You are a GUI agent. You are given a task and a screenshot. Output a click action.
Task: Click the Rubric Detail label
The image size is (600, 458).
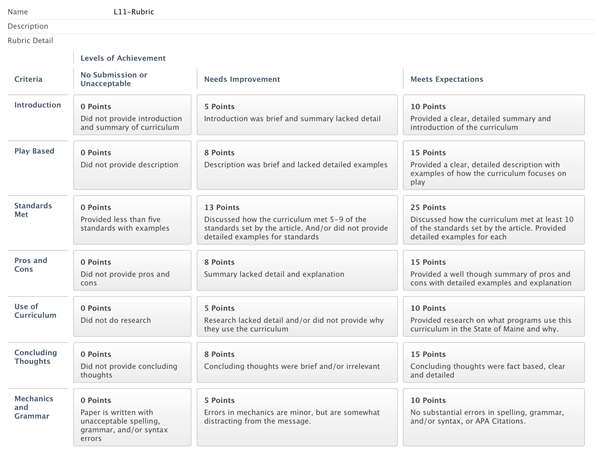(x=30, y=41)
